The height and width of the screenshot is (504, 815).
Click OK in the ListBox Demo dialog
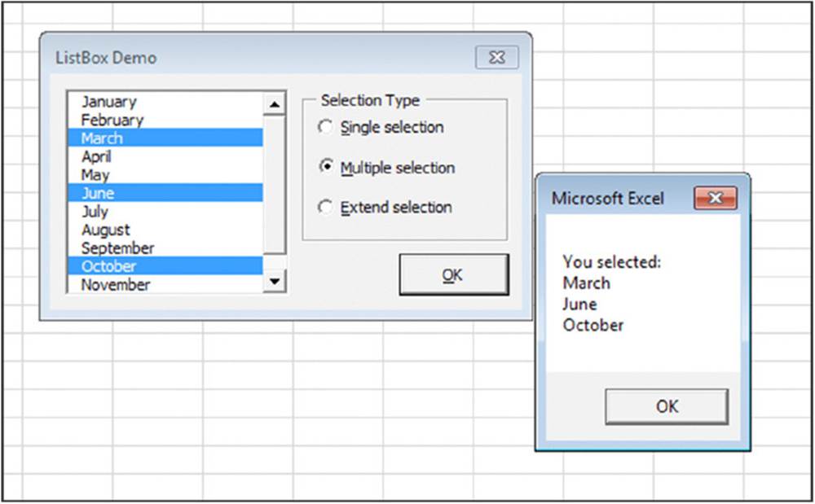[453, 274]
